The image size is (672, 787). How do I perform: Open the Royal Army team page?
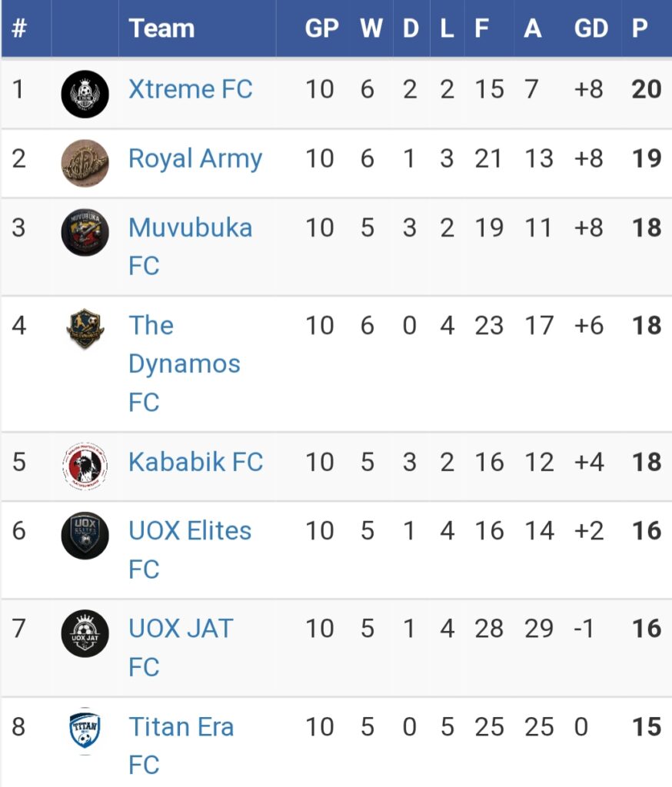point(195,159)
